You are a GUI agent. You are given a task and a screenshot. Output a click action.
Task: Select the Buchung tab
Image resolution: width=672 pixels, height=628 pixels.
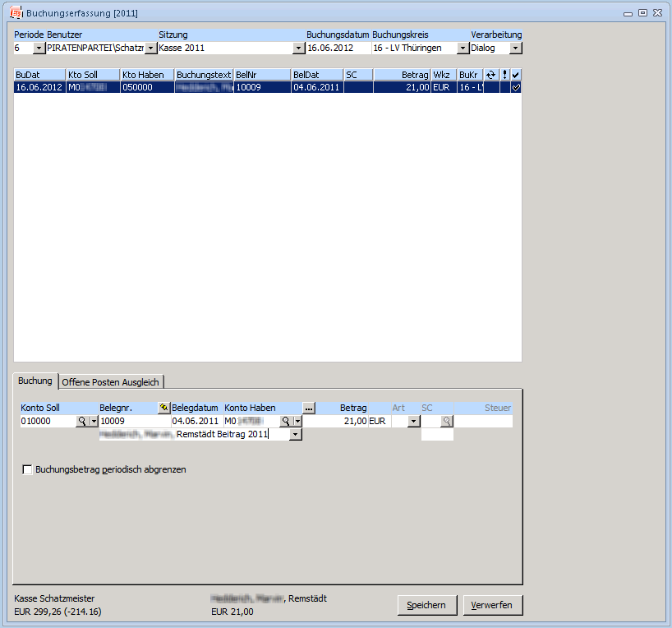(35, 381)
